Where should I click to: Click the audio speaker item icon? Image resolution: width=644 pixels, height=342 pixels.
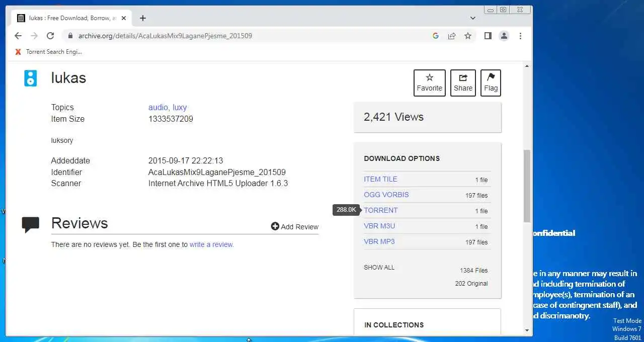31,78
